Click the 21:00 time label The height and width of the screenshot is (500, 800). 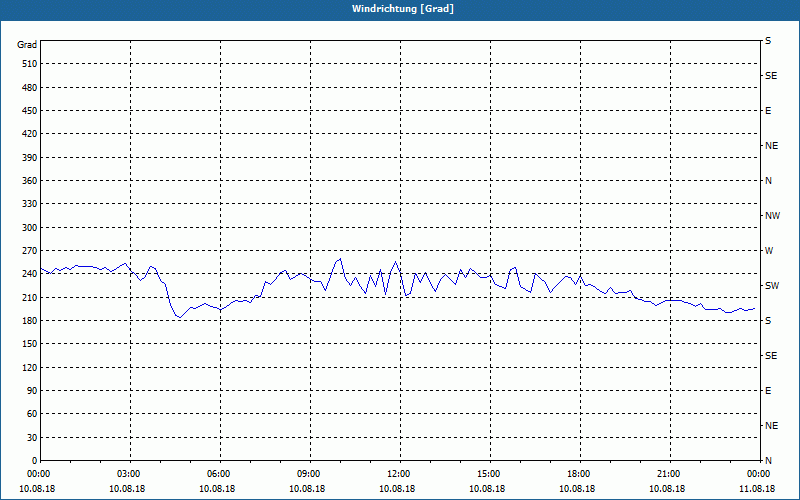[x=667, y=474]
